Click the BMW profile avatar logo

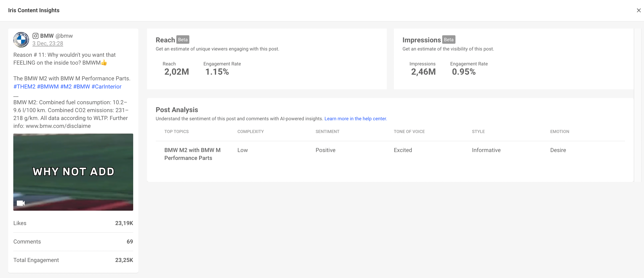(21, 40)
